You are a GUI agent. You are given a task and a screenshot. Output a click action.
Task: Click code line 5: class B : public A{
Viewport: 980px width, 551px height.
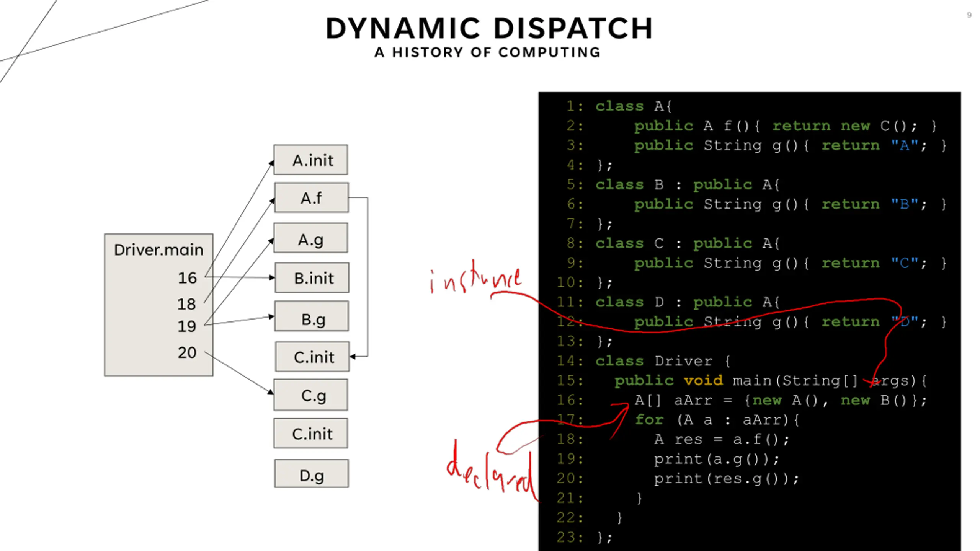(673, 185)
